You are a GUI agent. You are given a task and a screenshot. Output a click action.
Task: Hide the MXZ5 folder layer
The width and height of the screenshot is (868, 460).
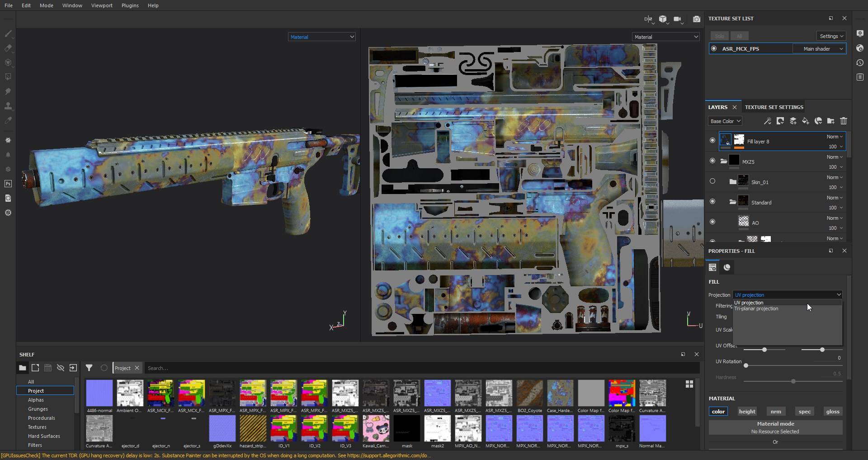(712, 161)
